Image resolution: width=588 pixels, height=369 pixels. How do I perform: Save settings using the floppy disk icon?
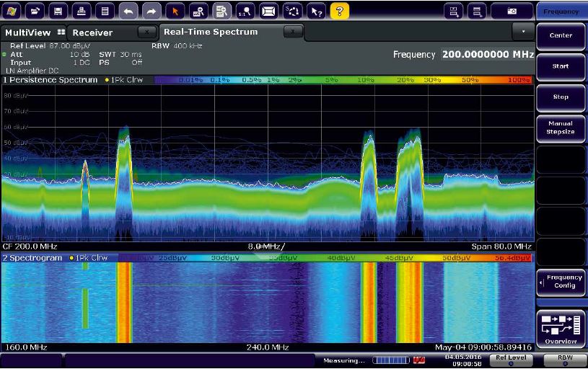tap(58, 11)
